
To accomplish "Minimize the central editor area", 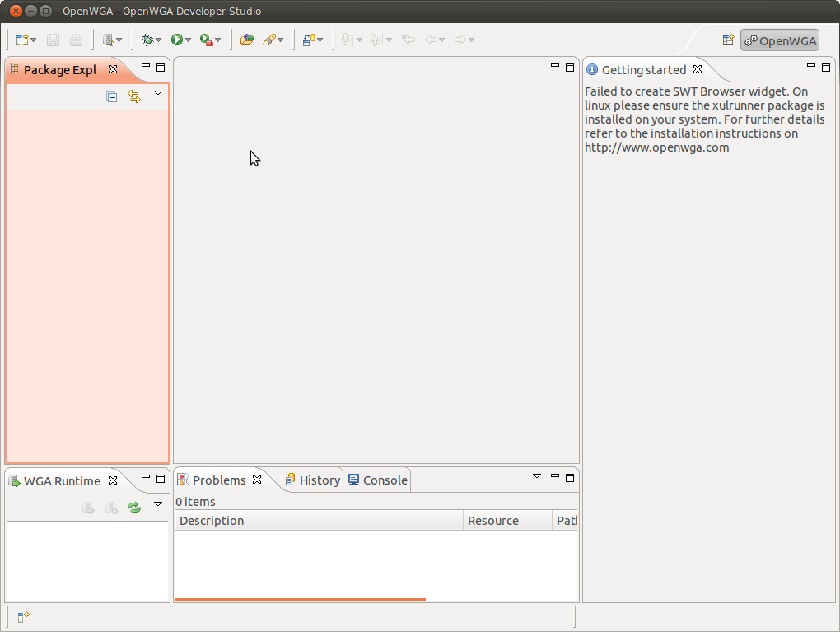I will pos(555,67).
